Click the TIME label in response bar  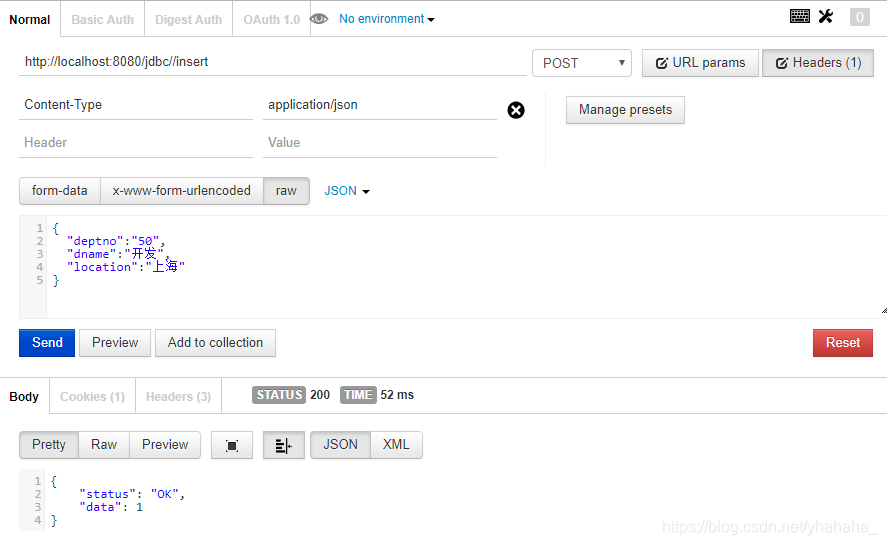pos(358,395)
